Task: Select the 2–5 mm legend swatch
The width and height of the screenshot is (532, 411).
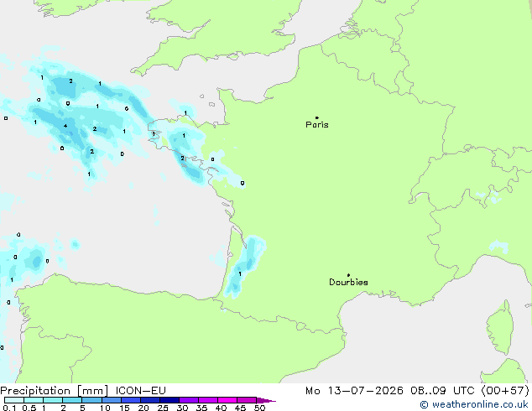Action: [72, 400]
